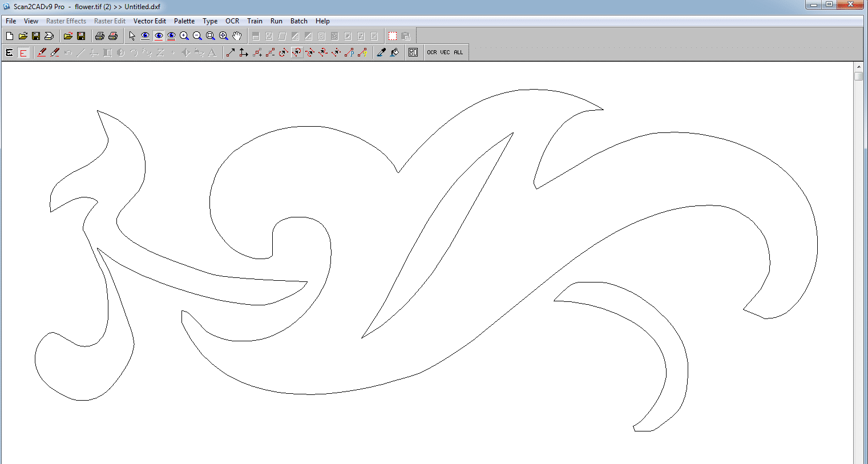
Task: Select the vector Pick color eyedropper tool
Action: click(381, 52)
